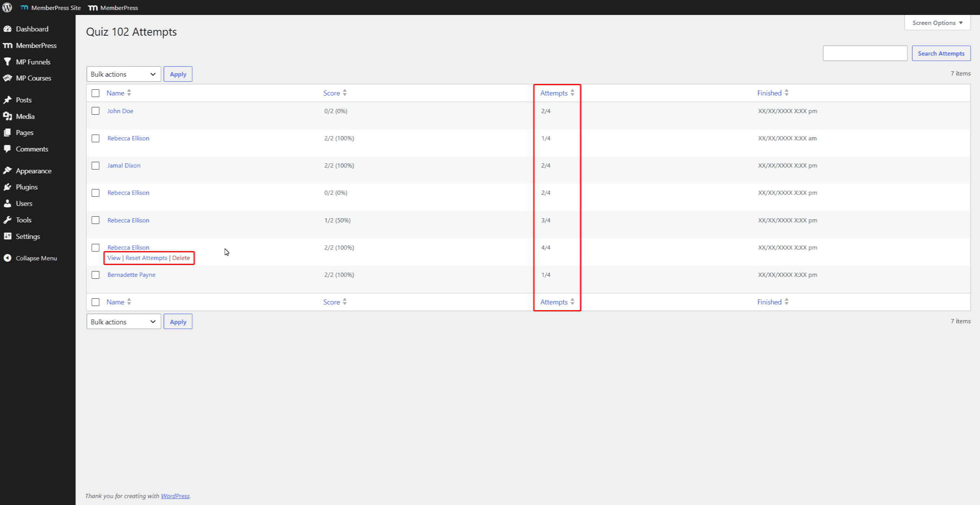This screenshot has height=505, width=980.
Task: Click the top Apply button
Action: (x=178, y=74)
